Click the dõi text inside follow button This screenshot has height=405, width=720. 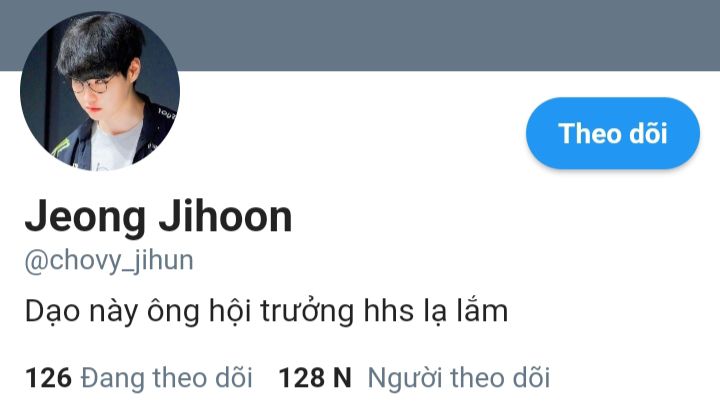[648, 133]
